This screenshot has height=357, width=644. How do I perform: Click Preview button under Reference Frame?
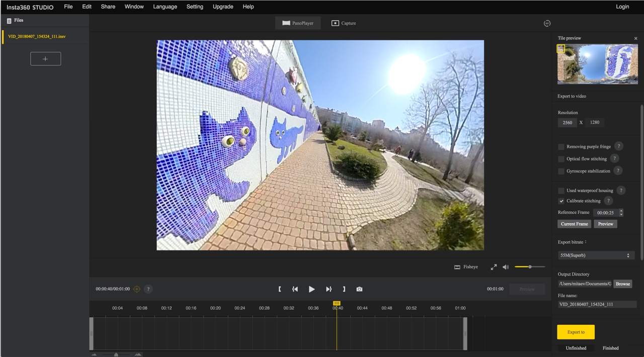click(x=605, y=224)
